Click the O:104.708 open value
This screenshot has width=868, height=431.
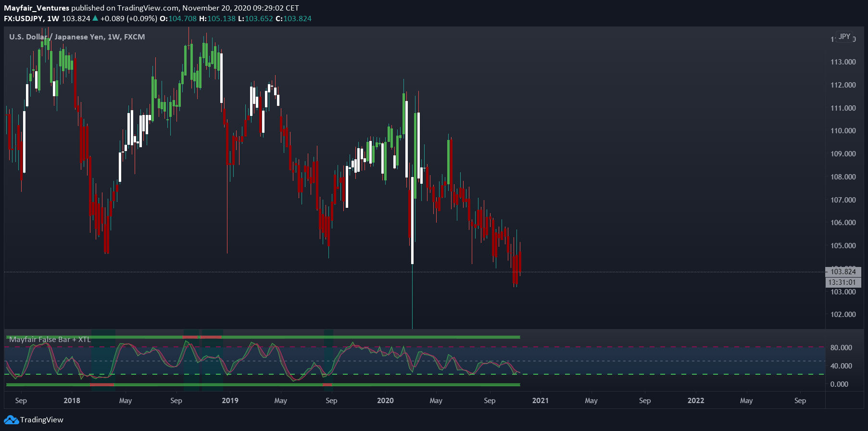(178, 18)
